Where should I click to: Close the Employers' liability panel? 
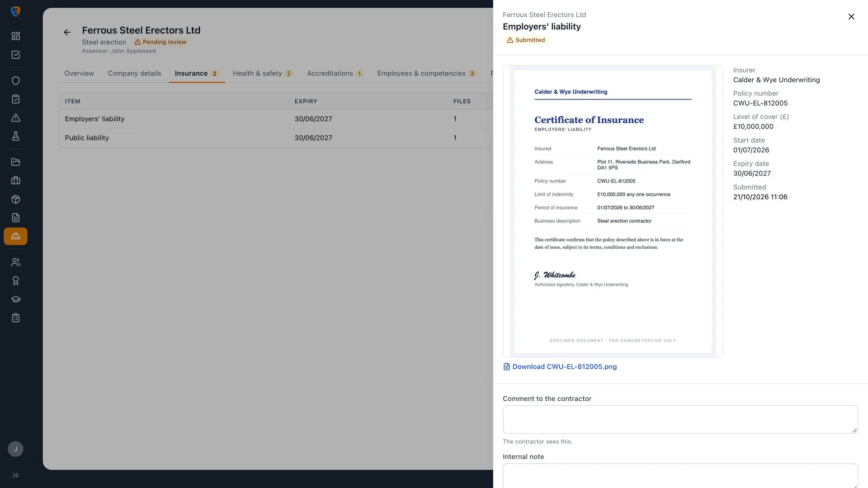click(x=851, y=17)
